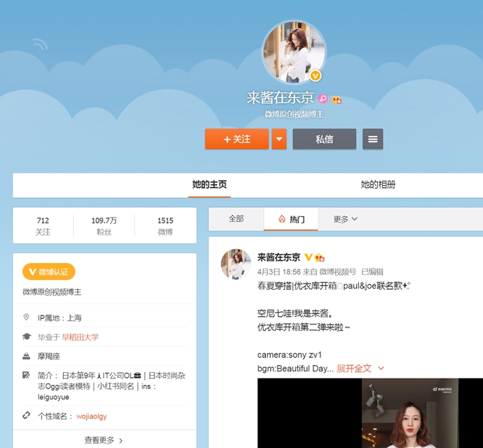The image size is (483, 448).
Task: Open the hamburger menu button
Action: [372, 139]
